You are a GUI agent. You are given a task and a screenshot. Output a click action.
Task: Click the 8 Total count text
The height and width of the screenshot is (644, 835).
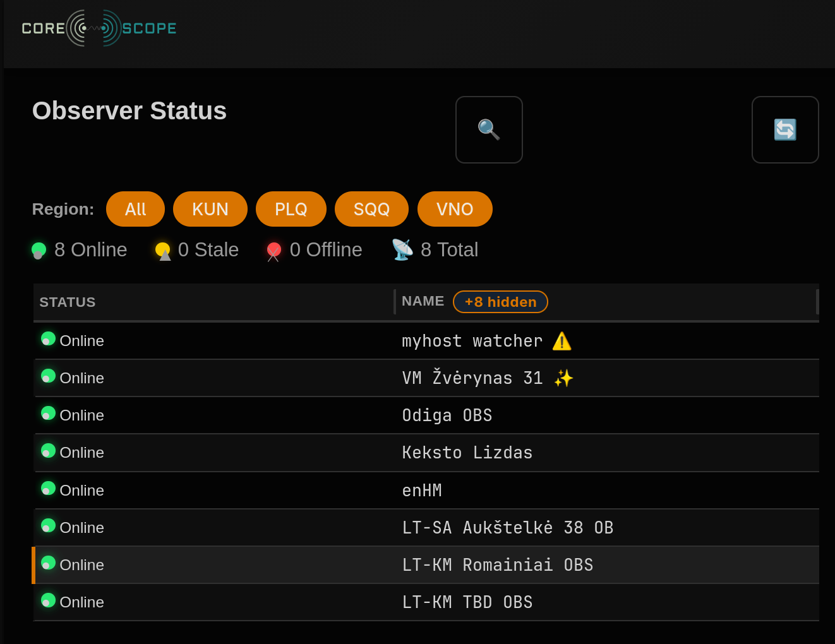pyautogui.click(x=450, y=250)
